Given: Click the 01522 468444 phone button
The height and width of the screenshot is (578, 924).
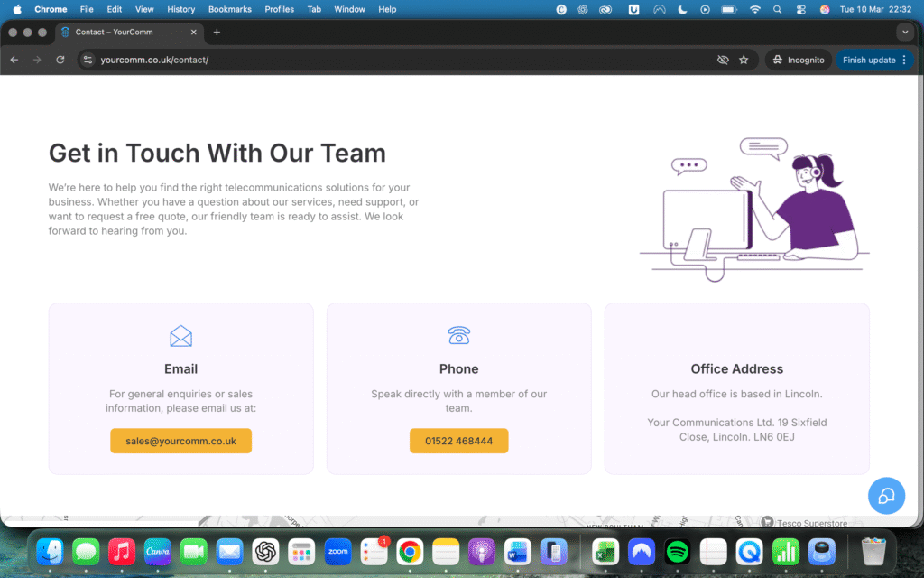Looking at the screenshot, I should 458,441.
